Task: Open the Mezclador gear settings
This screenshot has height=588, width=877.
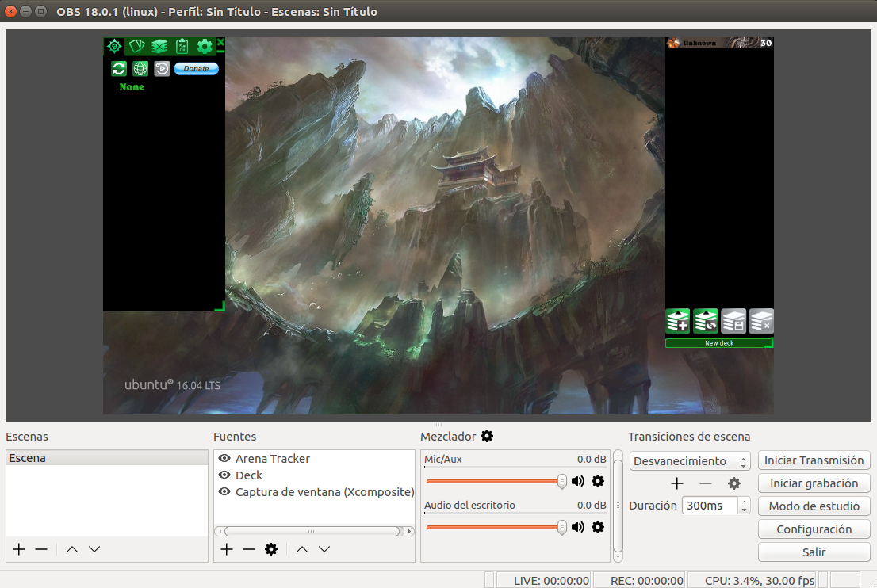Action: click(x=487, y=436)
